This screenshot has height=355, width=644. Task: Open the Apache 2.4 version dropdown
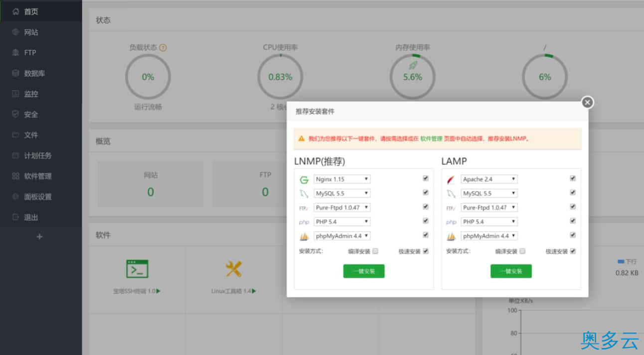[489, 179]
